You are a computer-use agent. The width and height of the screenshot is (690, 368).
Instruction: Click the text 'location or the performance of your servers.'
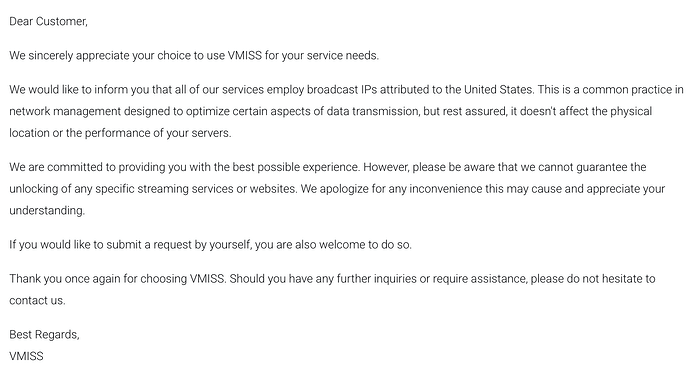[x=120, y=133]
